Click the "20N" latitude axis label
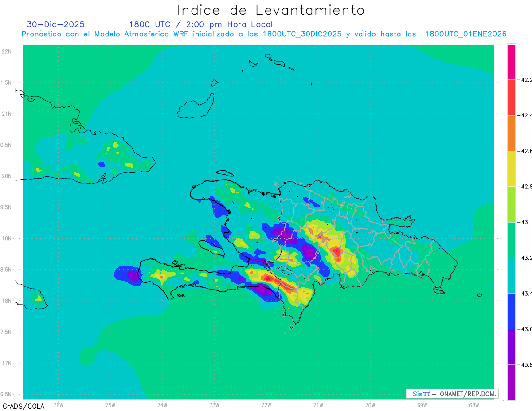The width and height of the screenshot is (532, 411). click(x=7, y=176)
